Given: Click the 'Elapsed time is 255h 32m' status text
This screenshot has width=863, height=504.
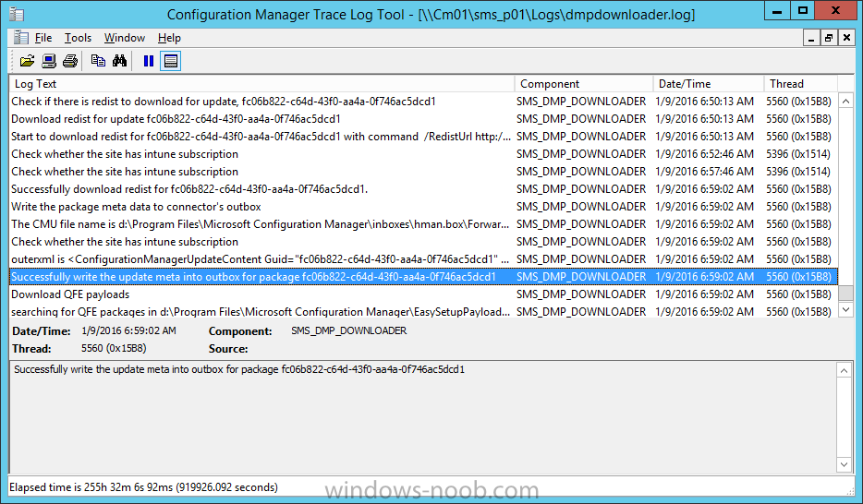Looking at the screenshot, I should [143, 487].
